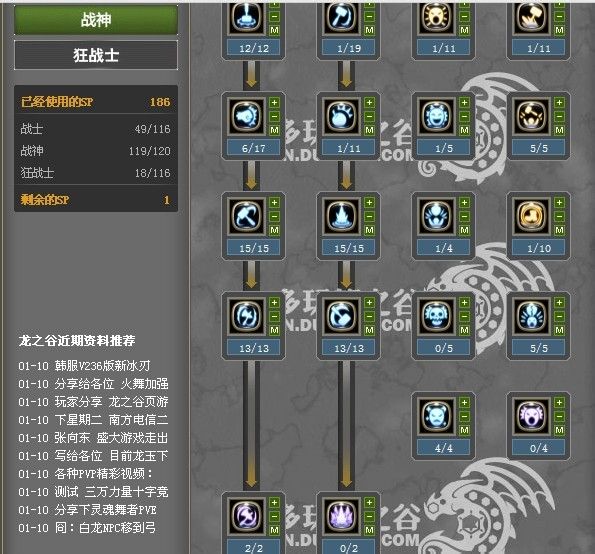
Task: Select the punching fist skill icon at 6/17
Action: 247,116
